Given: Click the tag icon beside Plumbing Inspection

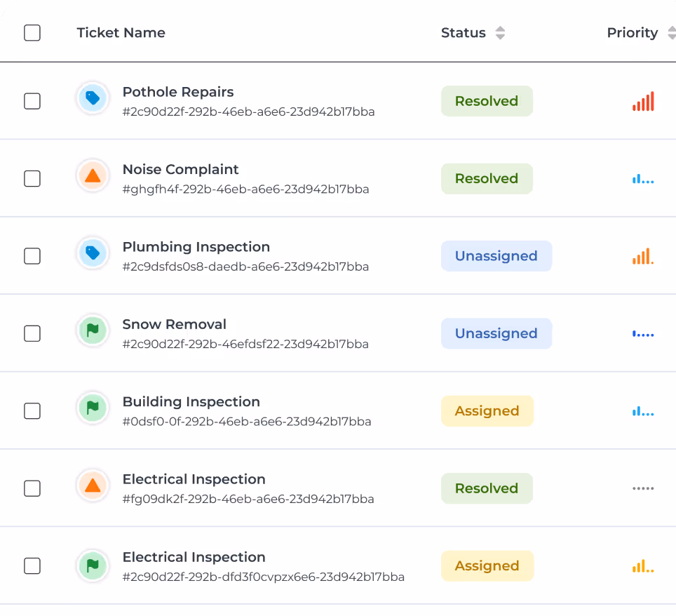Looking at the screenshot, I should (93, 253).
